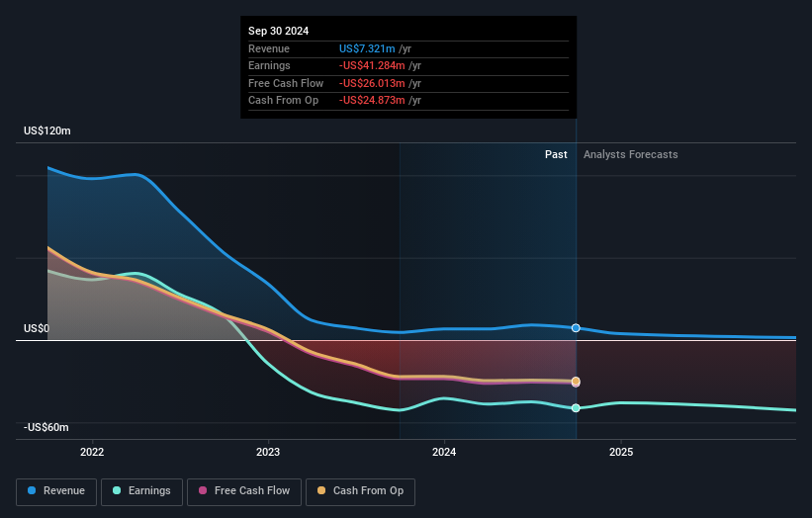Click the 2022 x-axis label
Image resolution: width=812 pixels, height=518 pixels.
click(x=92, y=453)
